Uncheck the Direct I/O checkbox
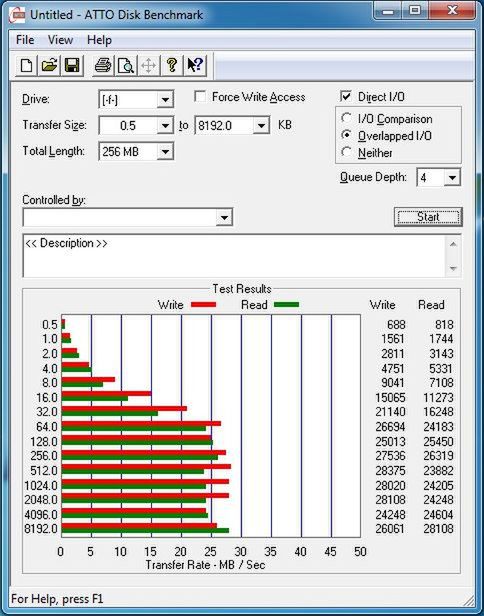The width and height of the screenshot is (484, 616). [x=346, y=97]
